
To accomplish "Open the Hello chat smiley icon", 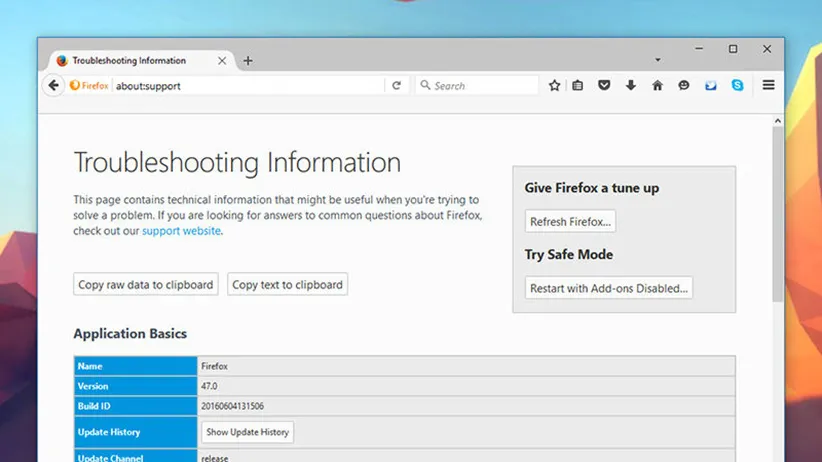I will [684, 86].
